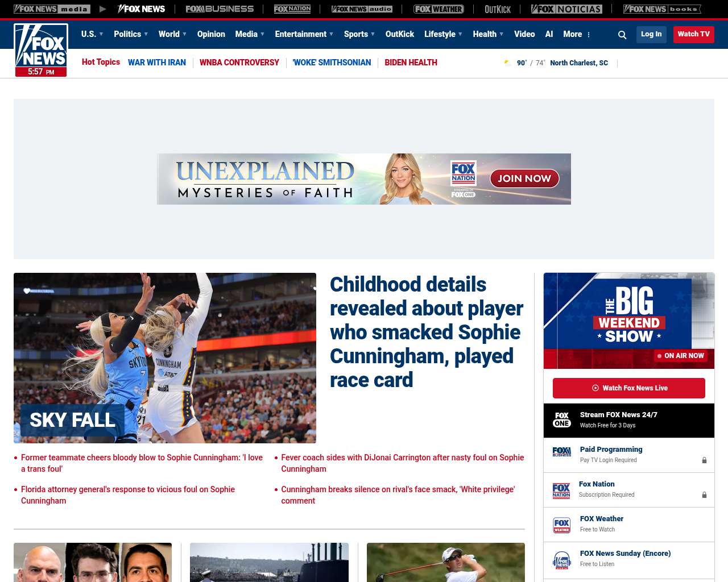Open FOX News Sunday (Encore) listing
Image resolution: width=728 pixels, height=582 pixels.
(x=629, y=559)
